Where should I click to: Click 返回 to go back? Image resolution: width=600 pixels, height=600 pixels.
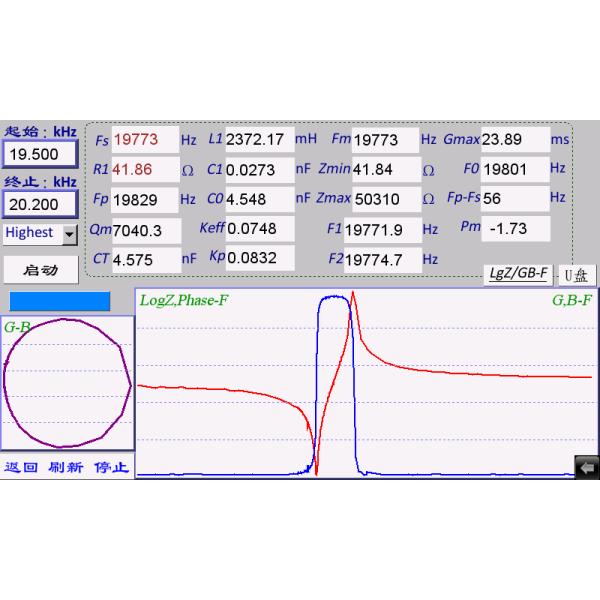point(21,467)
